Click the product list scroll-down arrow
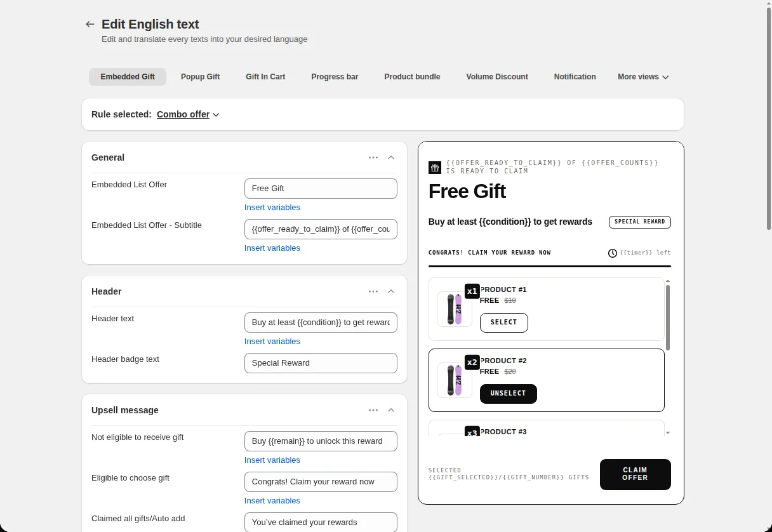The width and height of the screenshot is (772, 532). pyautogui.click(x=668, y=432)
